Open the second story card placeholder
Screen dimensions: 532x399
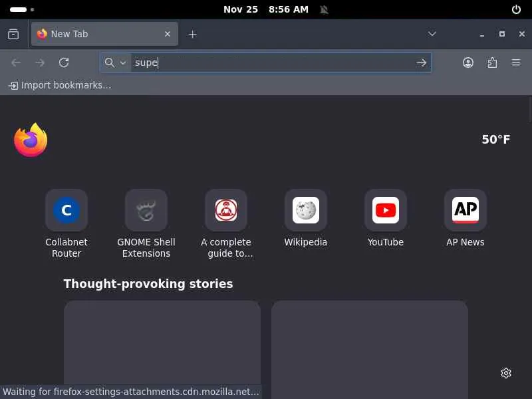pyautogui.click(x=370, y=350)
